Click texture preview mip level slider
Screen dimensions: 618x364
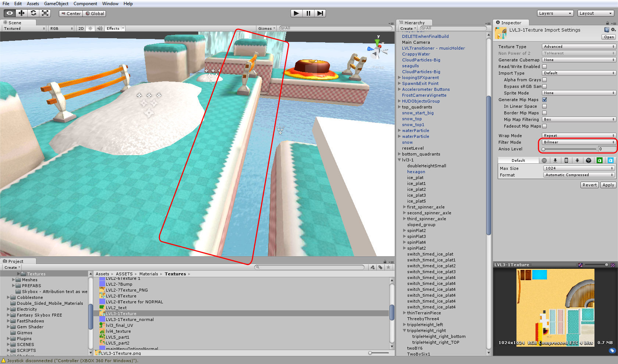[596, 265]
